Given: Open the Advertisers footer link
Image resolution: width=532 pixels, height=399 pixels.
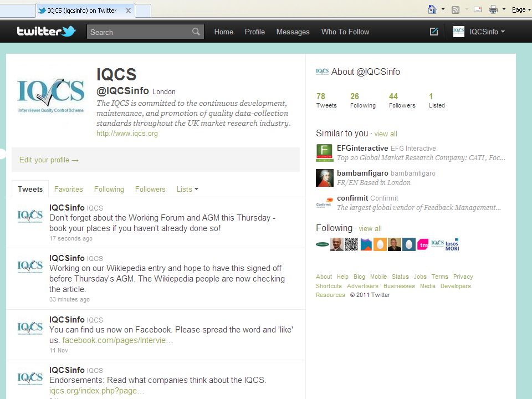Looking at the screenshot, I should tap(362, 286).
